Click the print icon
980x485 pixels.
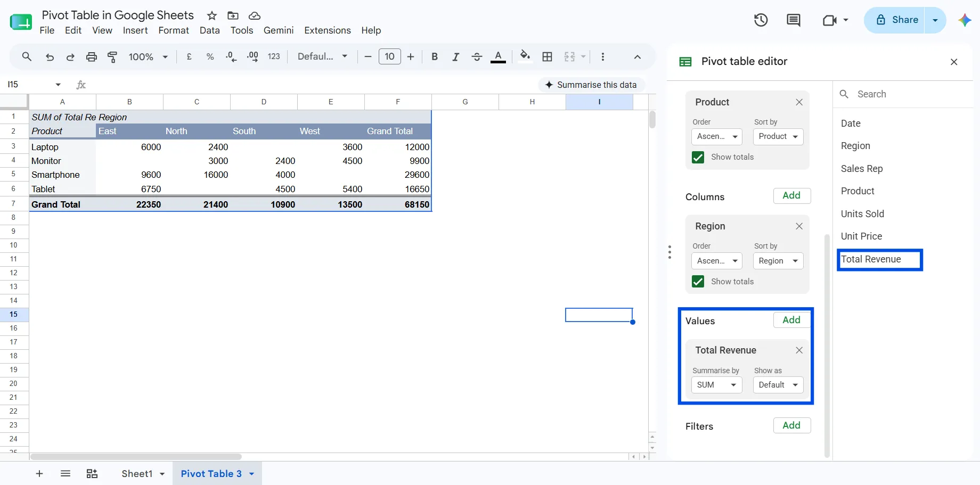tap(92, 57)
